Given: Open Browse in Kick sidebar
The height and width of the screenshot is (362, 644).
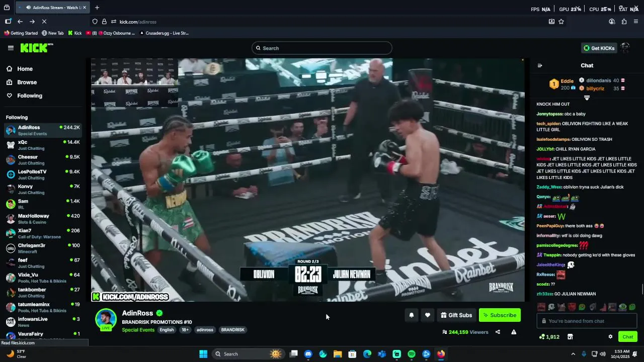Looking at the screenshot, I should point(27,82).
